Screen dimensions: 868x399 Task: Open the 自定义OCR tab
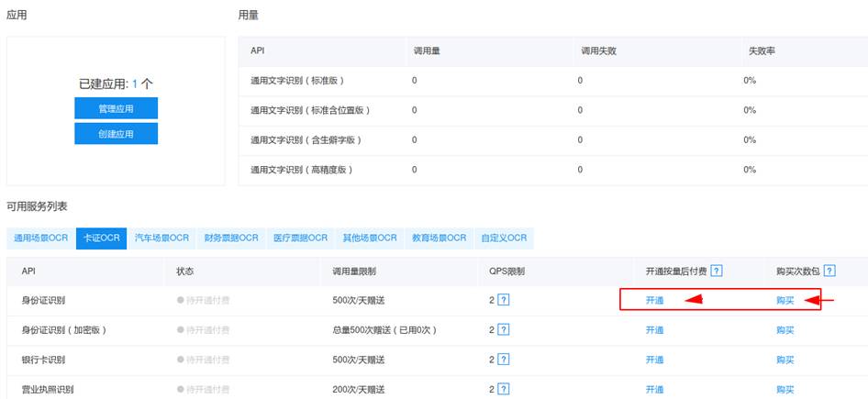(x=504, y=238)
